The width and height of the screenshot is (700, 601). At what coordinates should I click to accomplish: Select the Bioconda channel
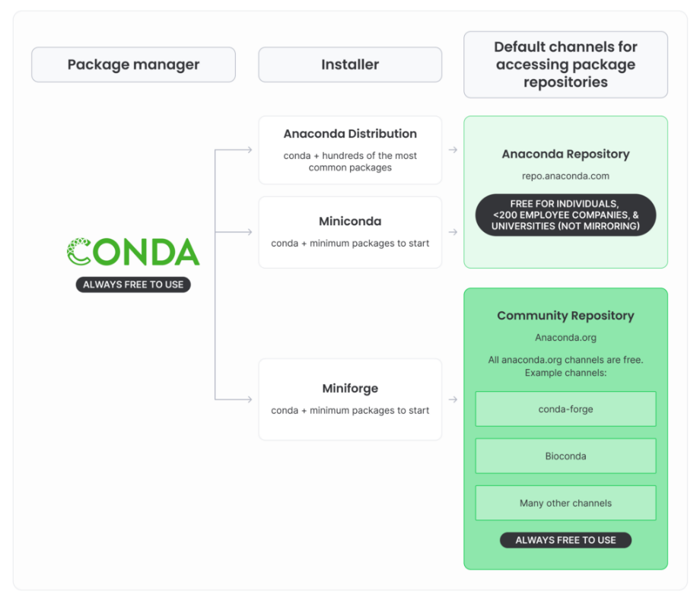click(565, 456)
